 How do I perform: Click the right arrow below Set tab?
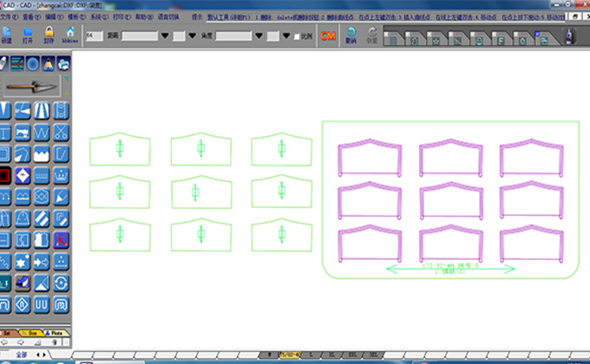pos(21,342)
